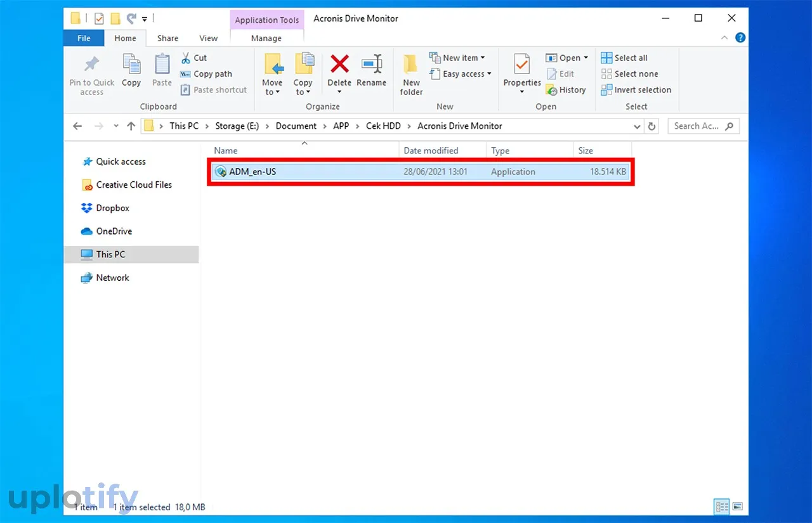Viewport: 812px width, 523px height.
Task: Open the File menu tab
Action: coord(84,38)
